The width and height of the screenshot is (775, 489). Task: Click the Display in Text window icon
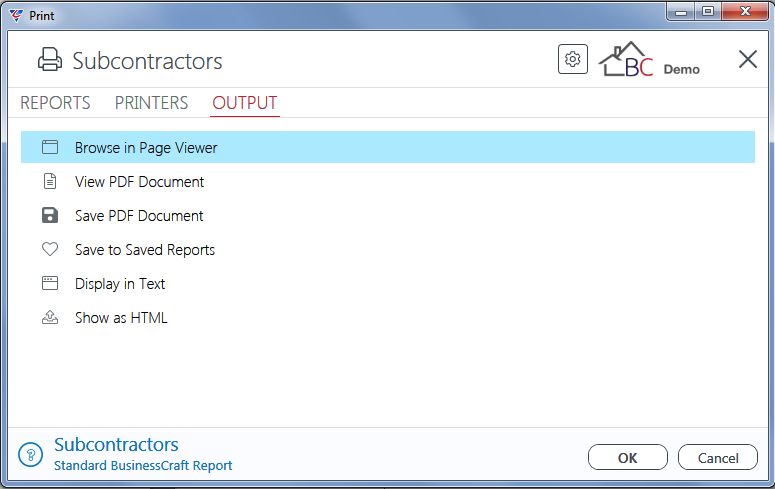(50, 283)
